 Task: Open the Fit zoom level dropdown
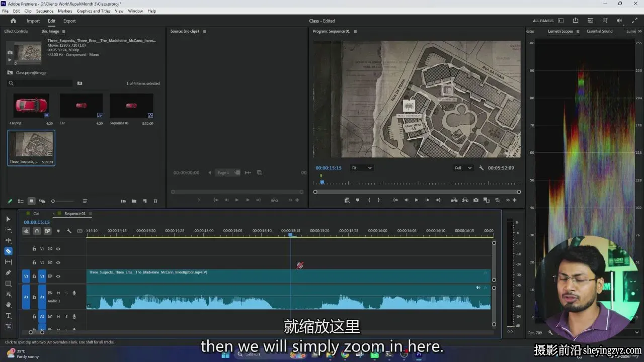click(x=361, y=168)
